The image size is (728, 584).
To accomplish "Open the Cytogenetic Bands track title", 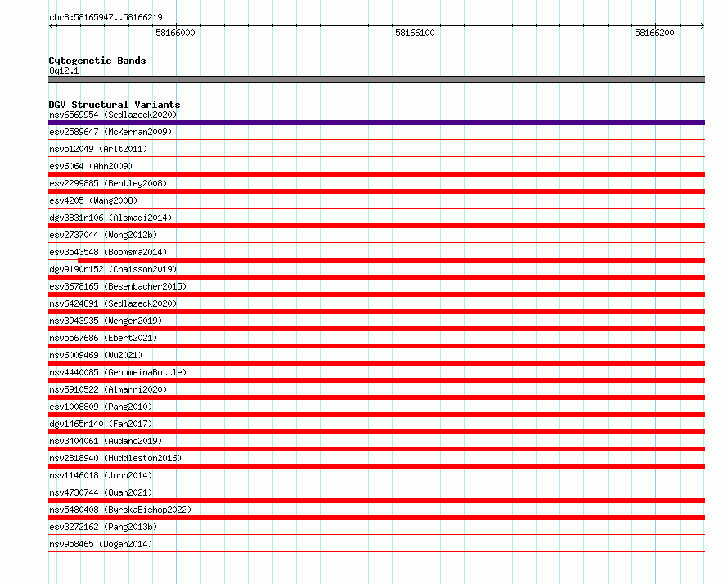I will pos(97,61).
